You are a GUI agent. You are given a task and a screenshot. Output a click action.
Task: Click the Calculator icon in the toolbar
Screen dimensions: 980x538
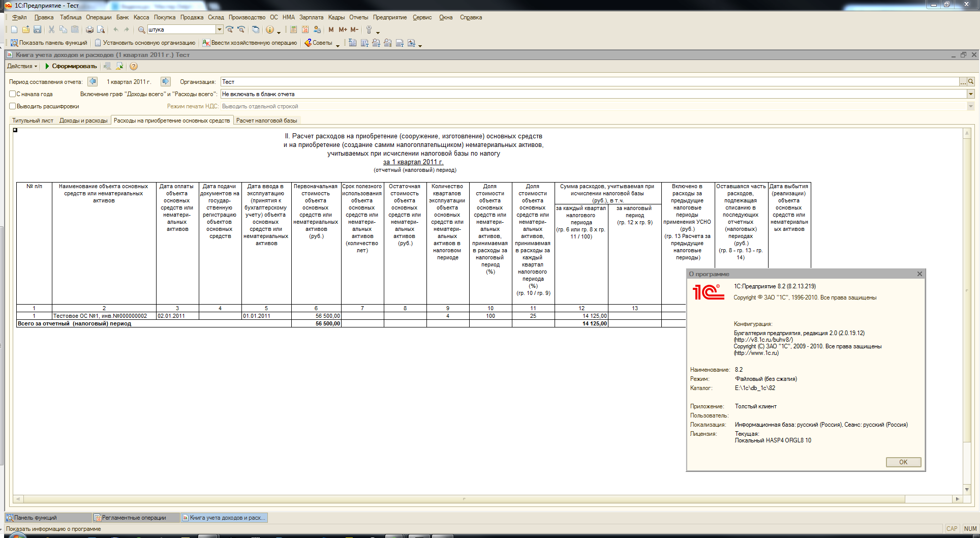point(293,29)
